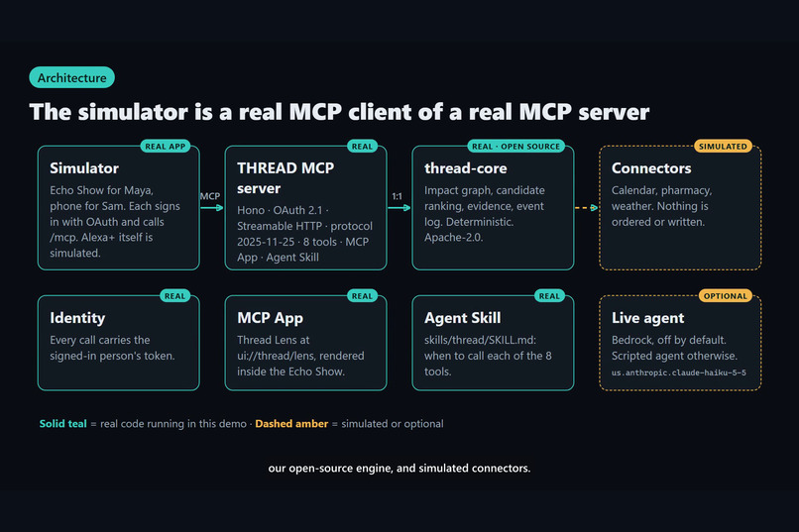The width and height of the screenshot is (799, 532).
Task: Click the REAL badge on MCP App card
Action: click(362, 296)
